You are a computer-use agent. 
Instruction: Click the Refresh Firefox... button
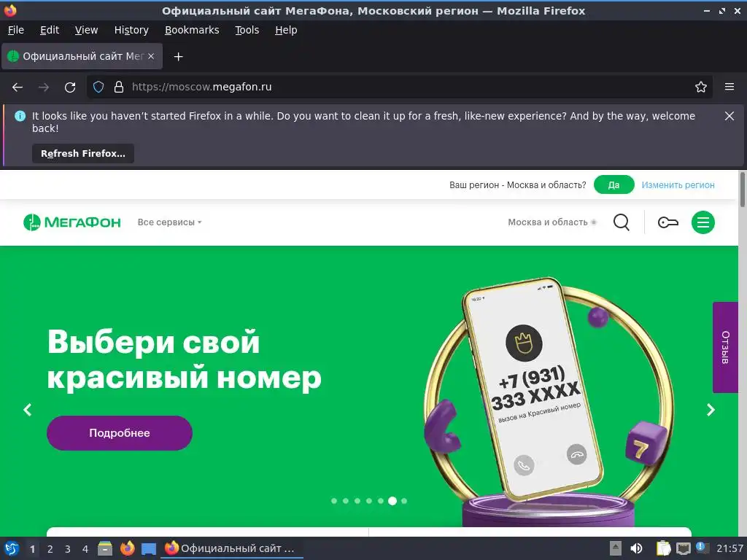click(x=83, y=153)
